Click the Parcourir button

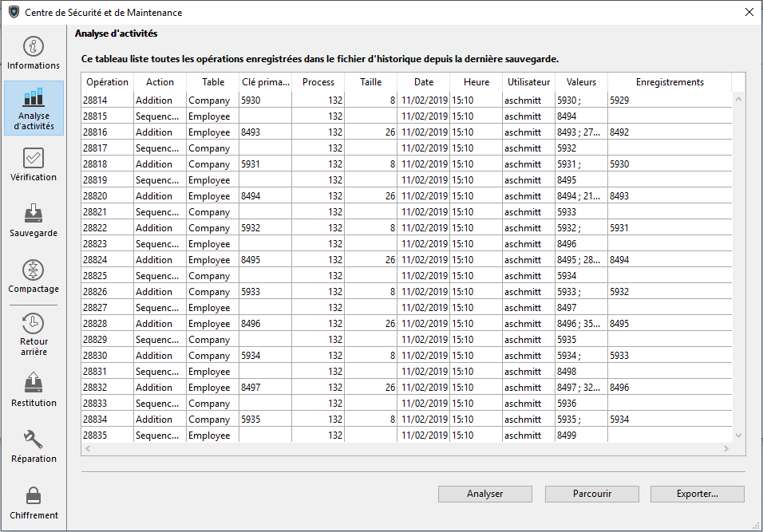591,494
